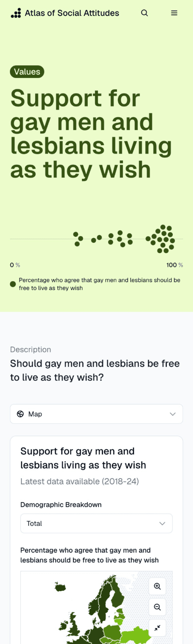
Task: Zoom in on the map
Action: [x=157, y=586]
